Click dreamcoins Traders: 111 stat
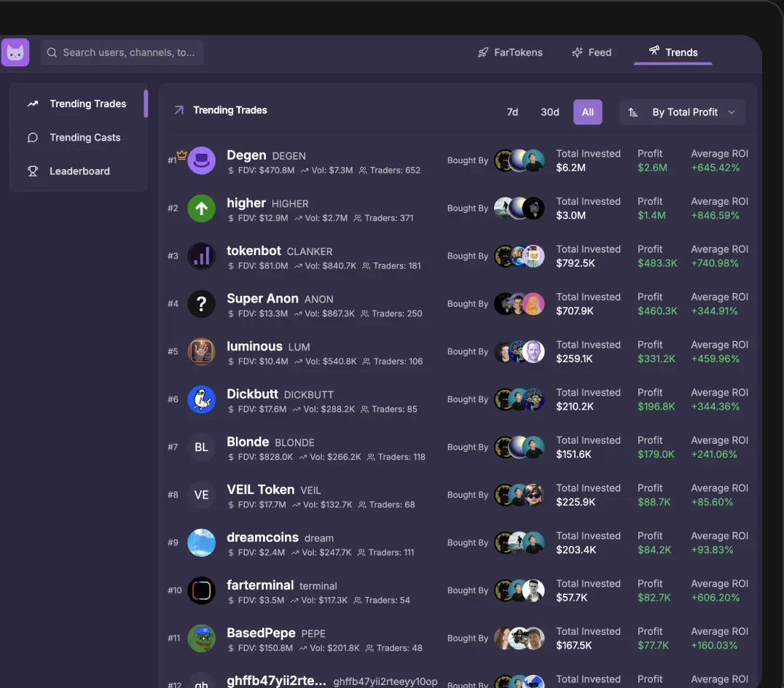 (x=386, y=552)
